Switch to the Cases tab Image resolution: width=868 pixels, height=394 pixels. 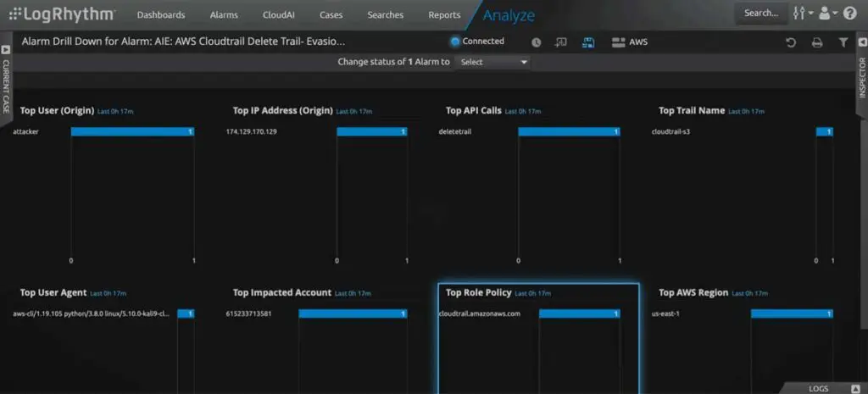(331, 15)
